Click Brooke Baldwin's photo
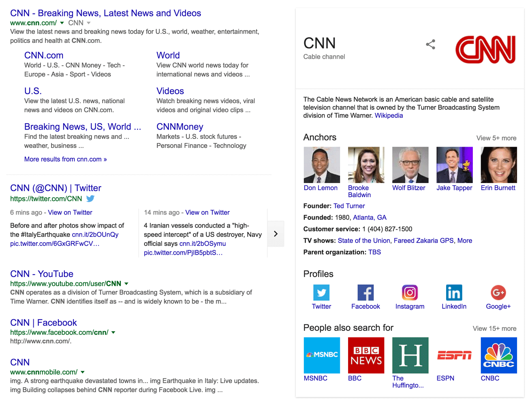This screenshot has width=532, height=405. pyautogui.click(x=366, y=165)
